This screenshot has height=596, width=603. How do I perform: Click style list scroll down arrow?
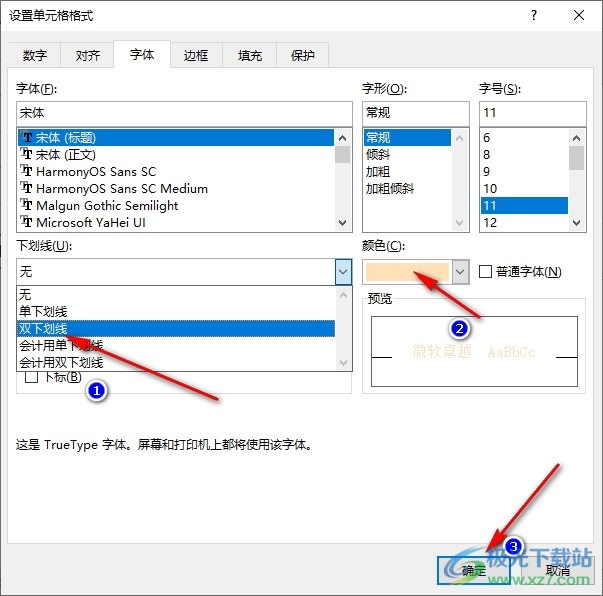pos(460,222)
